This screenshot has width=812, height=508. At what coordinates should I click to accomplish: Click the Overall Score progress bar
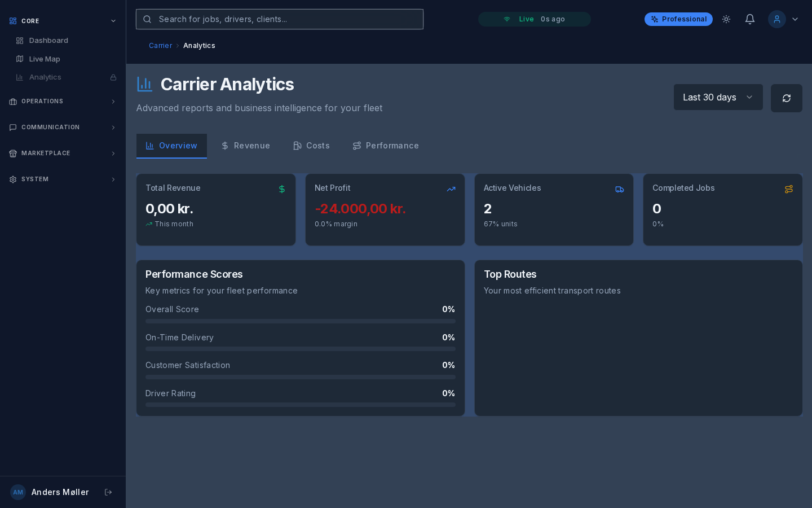[x=300, y=321]
